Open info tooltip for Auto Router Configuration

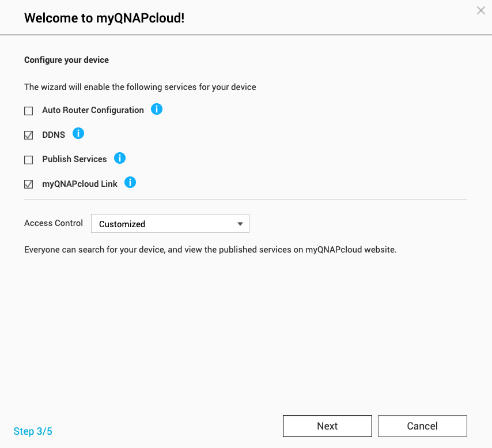pos(157,109)
